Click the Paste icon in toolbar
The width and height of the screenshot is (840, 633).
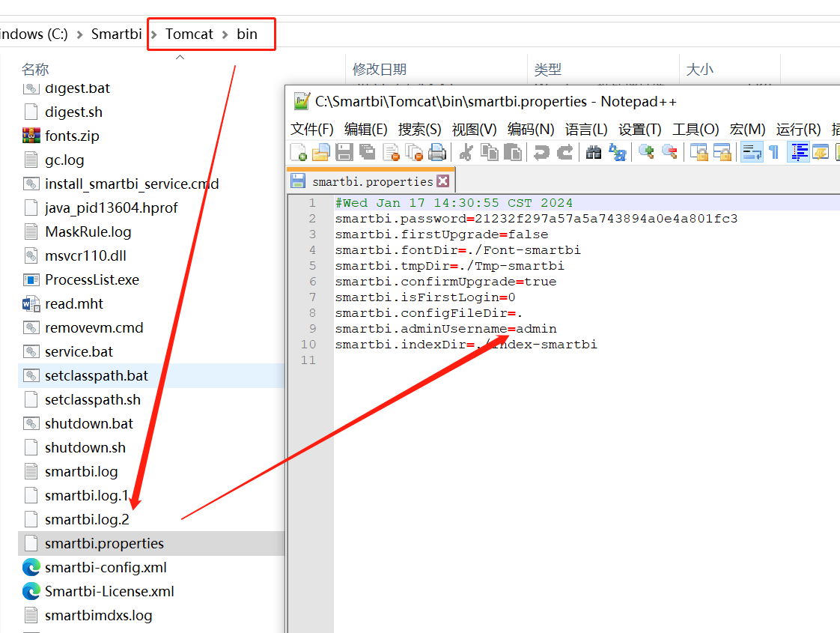(513, 153)
